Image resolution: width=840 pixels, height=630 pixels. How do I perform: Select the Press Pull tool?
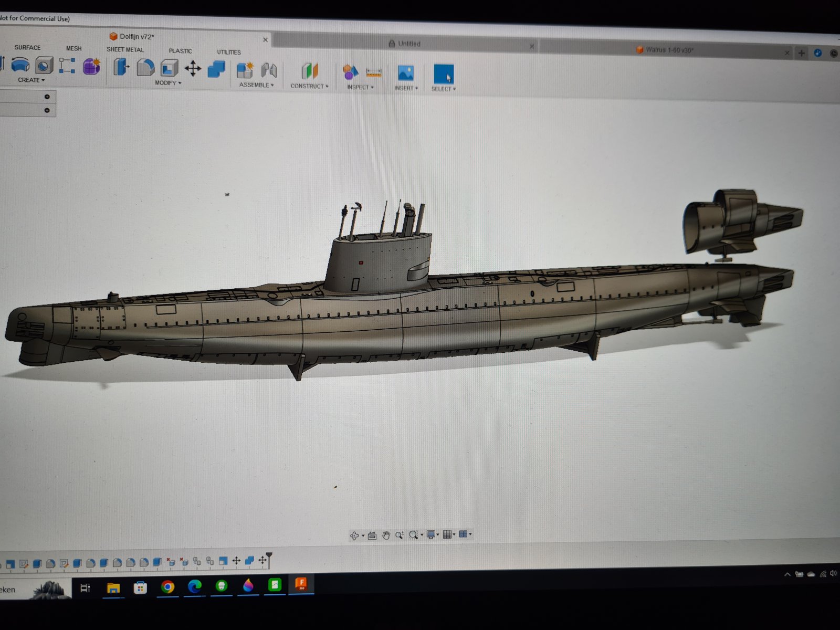pos(121,67)
